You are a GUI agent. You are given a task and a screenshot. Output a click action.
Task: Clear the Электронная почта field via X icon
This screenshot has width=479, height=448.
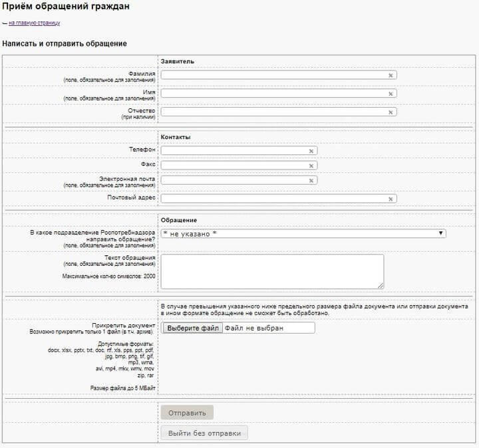pyautogui.click(x=311, y=180)
